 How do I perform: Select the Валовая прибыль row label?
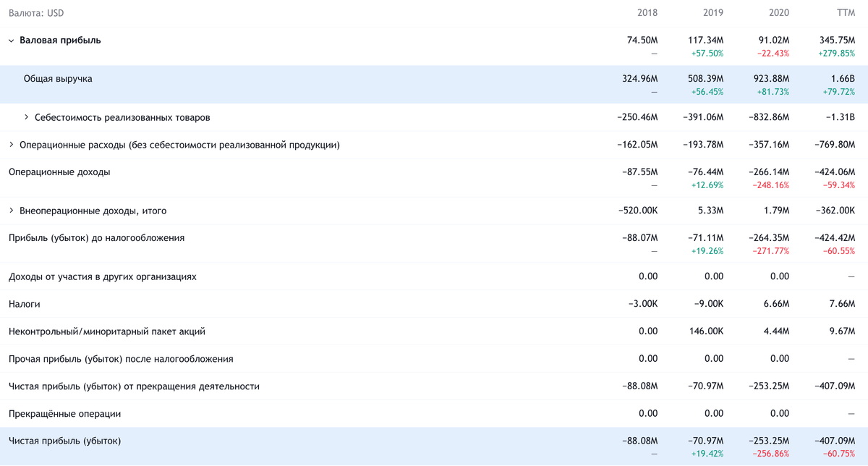pyautogui.click(x=60, y=41)
